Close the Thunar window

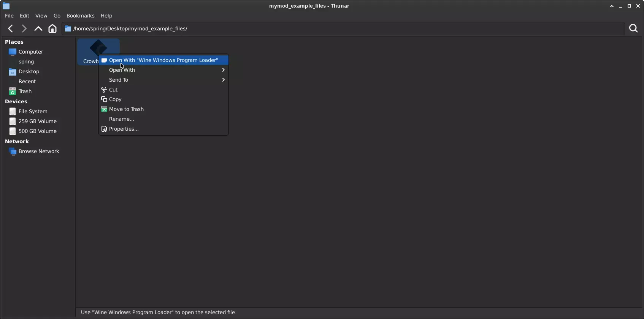point(638,6)
